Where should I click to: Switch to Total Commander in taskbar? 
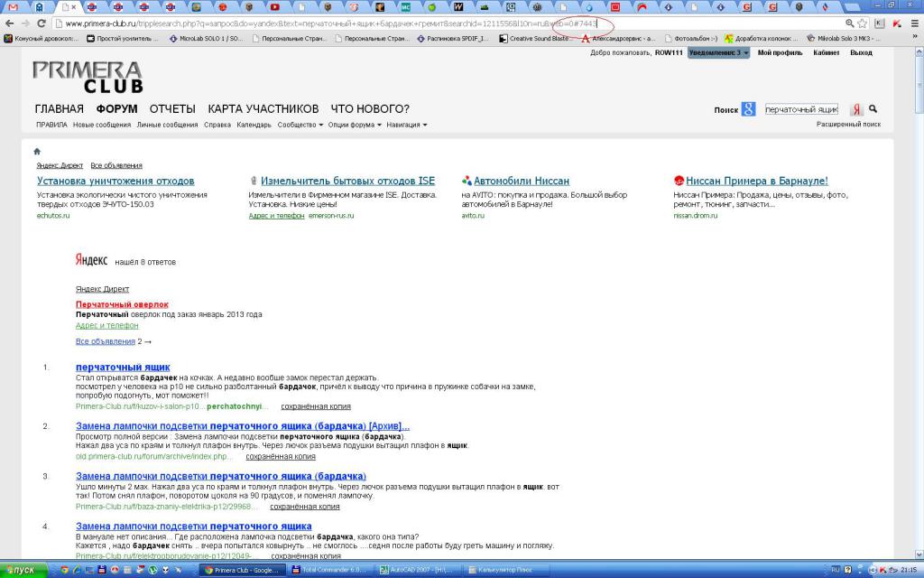[330, 570]
